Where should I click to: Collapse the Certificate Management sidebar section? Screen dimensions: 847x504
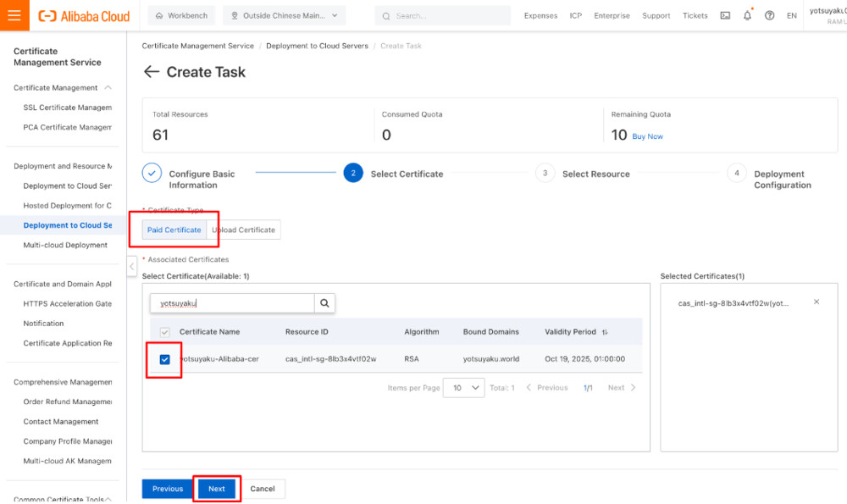(x=108, y=87)
